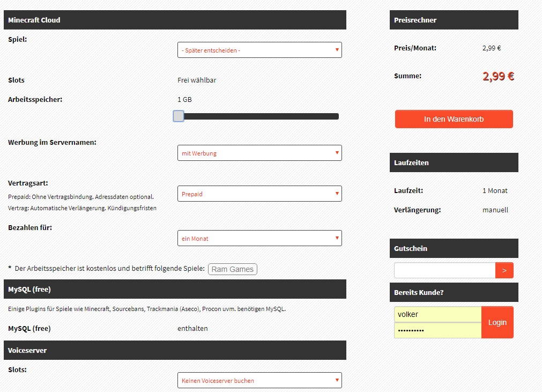
Task: Click the 'Laufzeiten' panel header
Action: (454, 162)
